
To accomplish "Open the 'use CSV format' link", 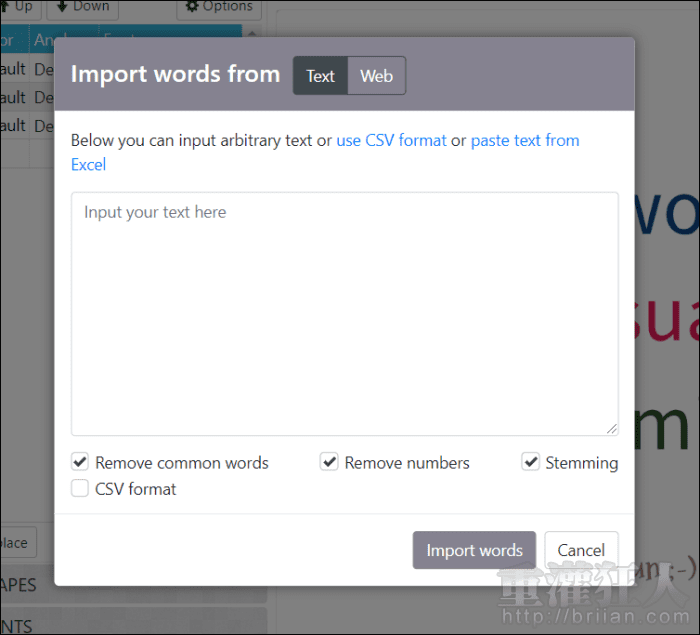I will (391, 140).
